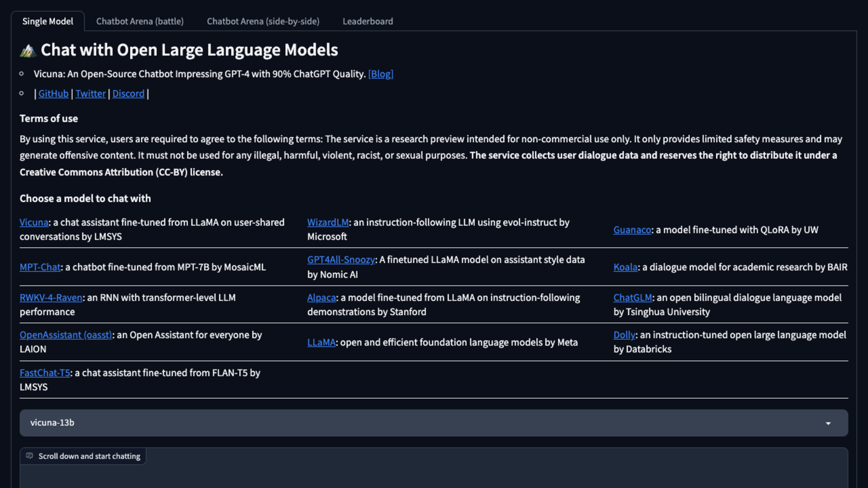The image size is (868, 488).
Task: Switch to the Single Model tab
Action: click(47, 21)
